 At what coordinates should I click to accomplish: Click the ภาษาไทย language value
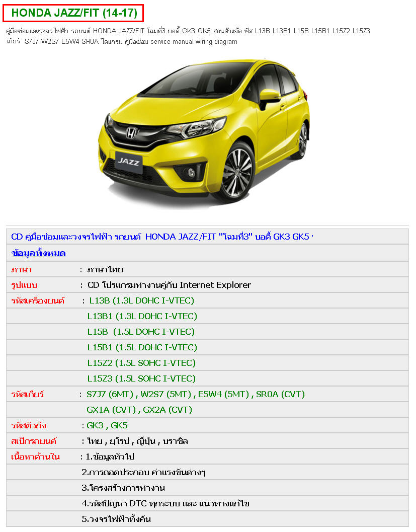coord(105,270)
